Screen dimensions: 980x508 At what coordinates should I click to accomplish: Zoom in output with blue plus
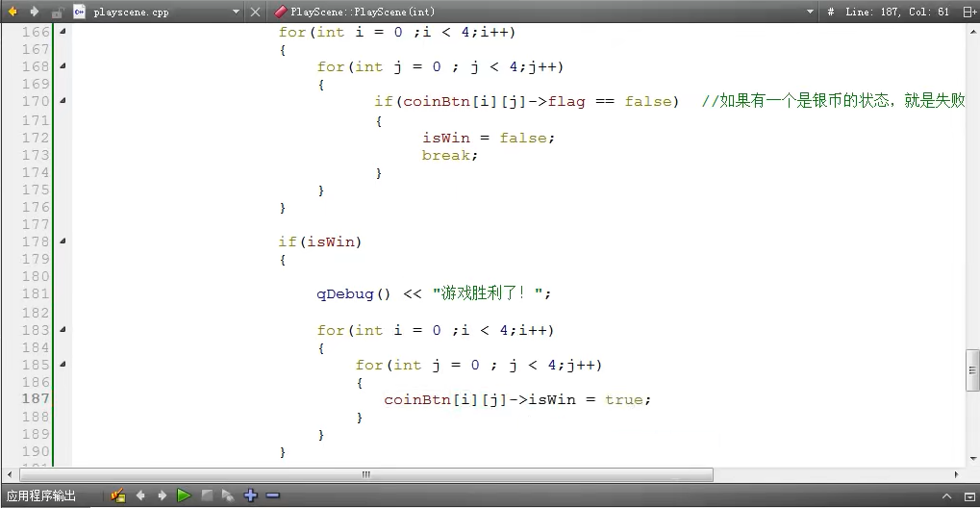(x=251, y=496)
